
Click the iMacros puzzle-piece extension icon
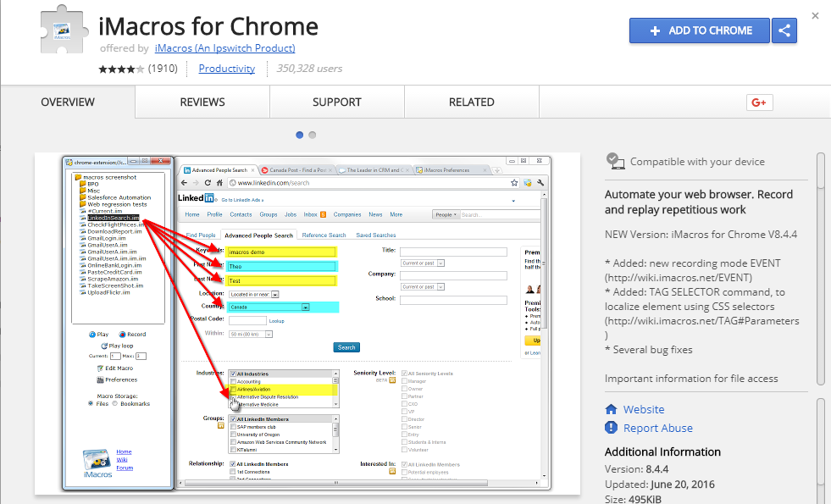coord(64,30)
